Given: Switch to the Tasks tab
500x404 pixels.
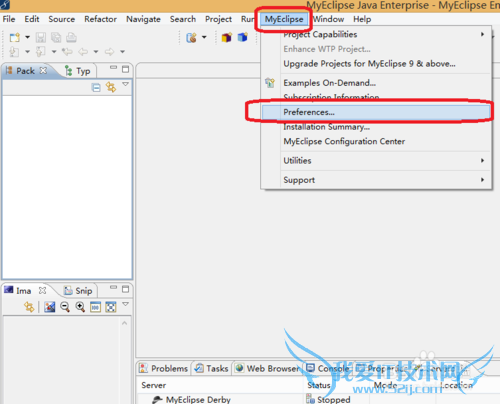Looking at the screenshot, I should pos(212,368).
